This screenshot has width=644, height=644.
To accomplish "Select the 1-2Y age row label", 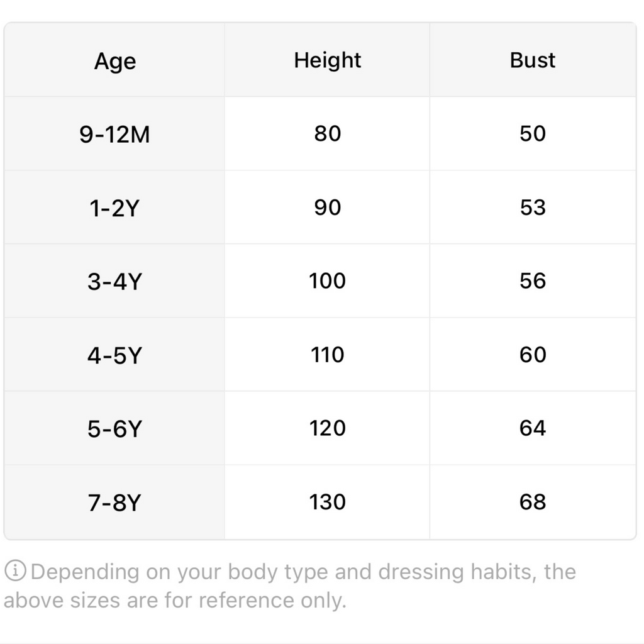I will 115,208.
